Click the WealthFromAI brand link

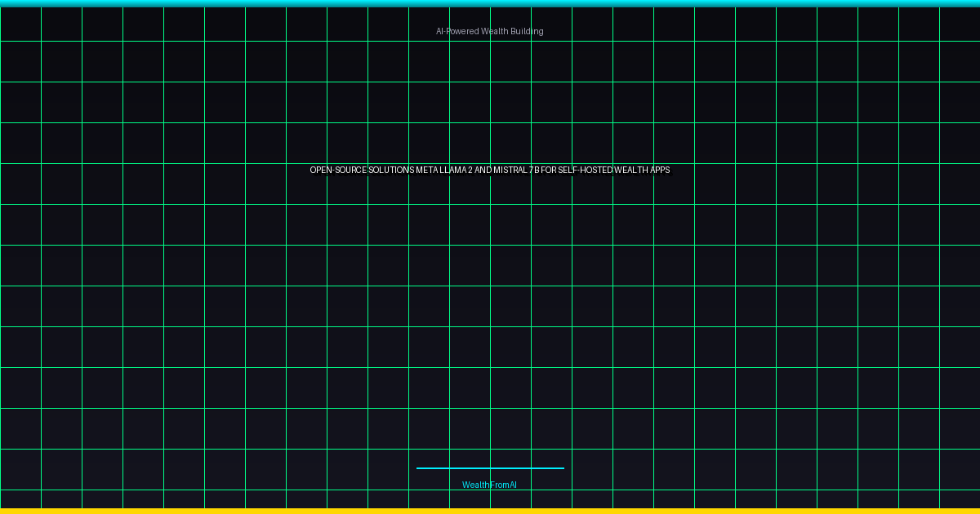tap(489, 485)
